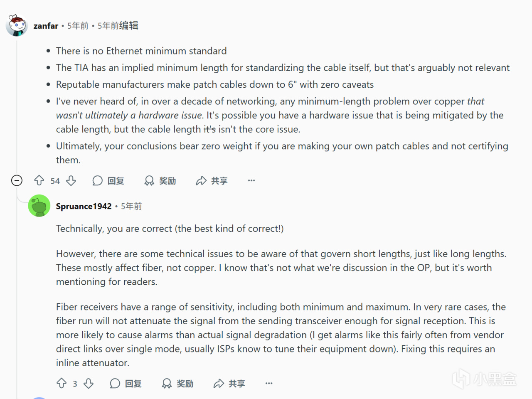Click award icon under zanfar's comment

(149, 180)
